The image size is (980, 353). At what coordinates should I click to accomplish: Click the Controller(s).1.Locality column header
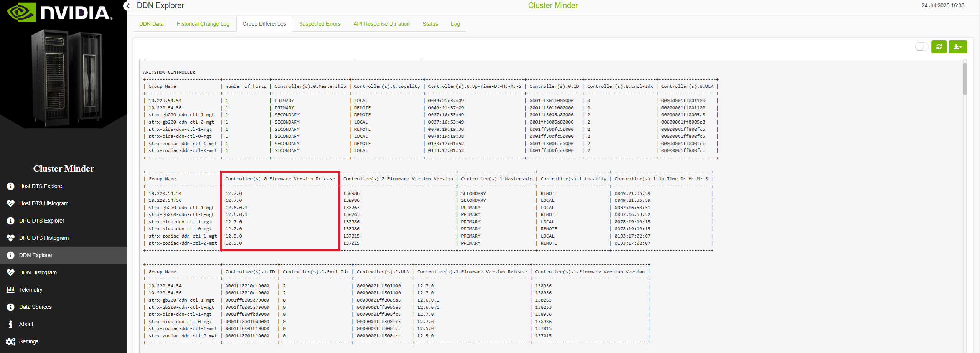[573, 179]
